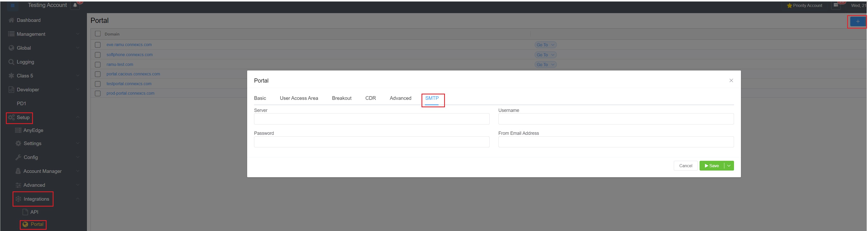The height and width of the screenshot is (231, 868).
Task: Click into the Server input field
Action: (371, 119)
